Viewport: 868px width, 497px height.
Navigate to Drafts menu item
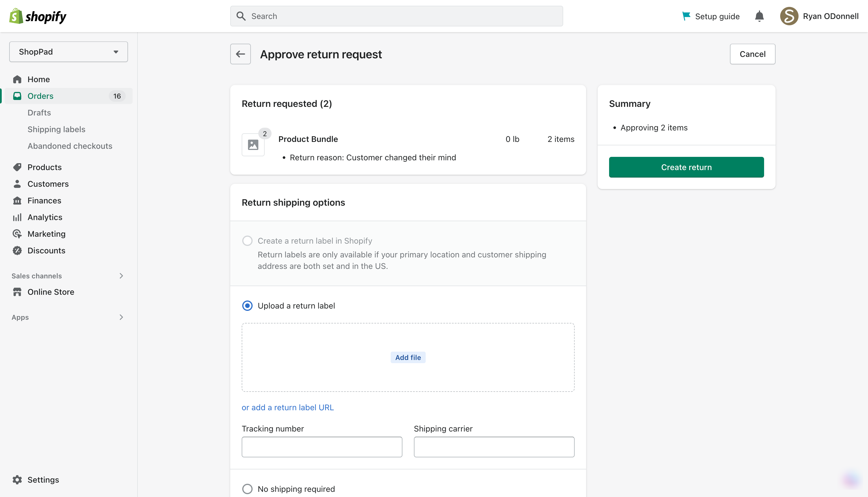click(39, 112)
